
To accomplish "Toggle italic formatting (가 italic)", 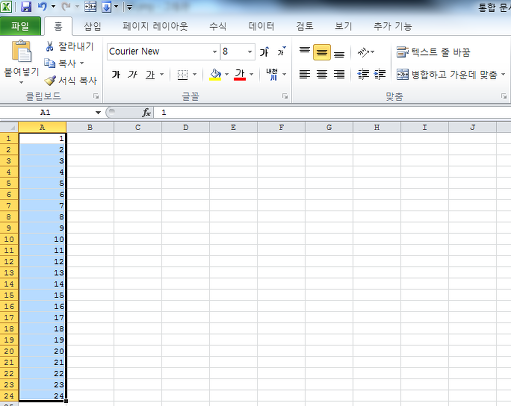I will tap(132, 74).
